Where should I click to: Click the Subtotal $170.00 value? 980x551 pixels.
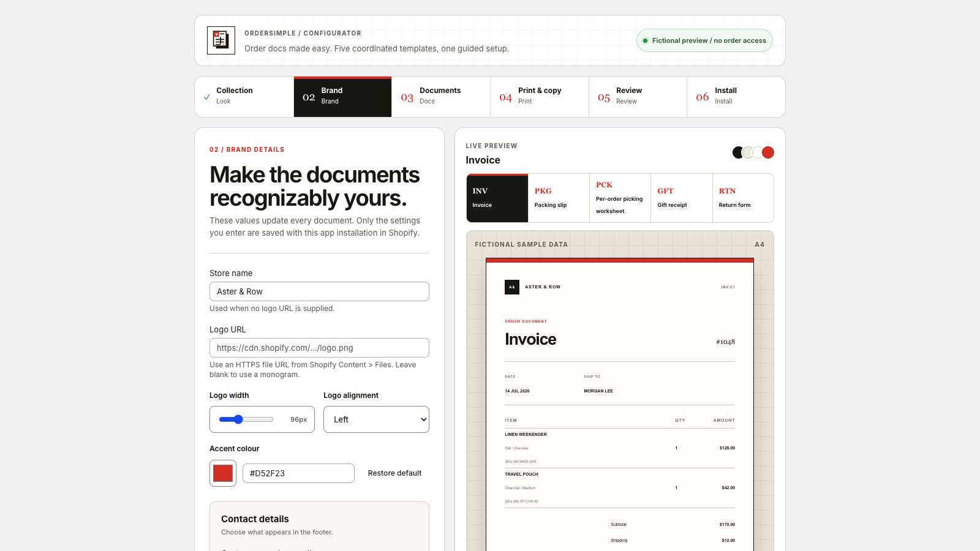click(x=727, y=525)
